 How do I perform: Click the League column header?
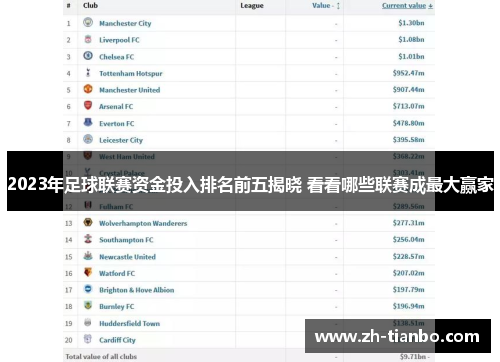[252, 6]
